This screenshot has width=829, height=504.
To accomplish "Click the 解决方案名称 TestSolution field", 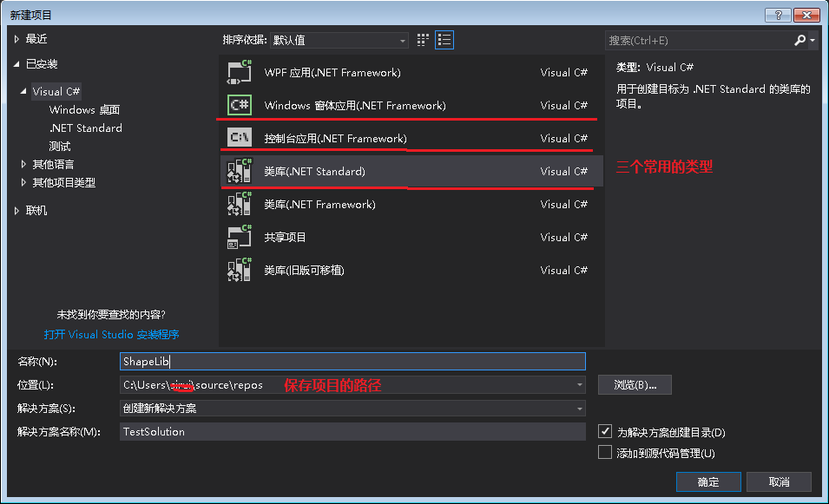I will [352, 432].
